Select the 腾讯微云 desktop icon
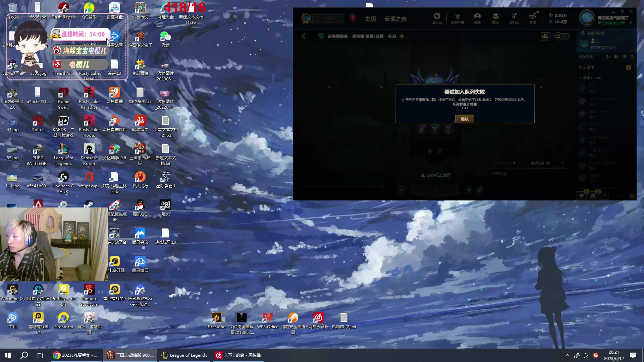This screenshot has height=362, width=644. point(140,264)
